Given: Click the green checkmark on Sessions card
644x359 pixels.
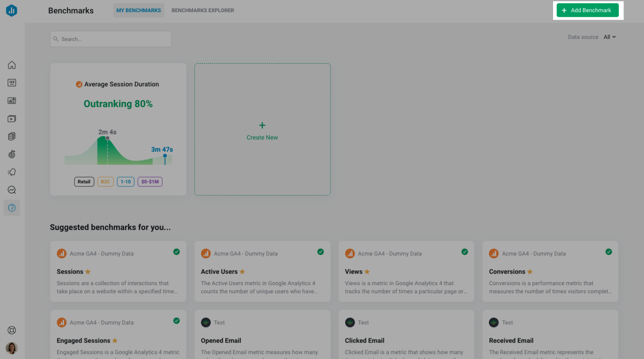Looking at the screenshot, I should click(177, 252).
